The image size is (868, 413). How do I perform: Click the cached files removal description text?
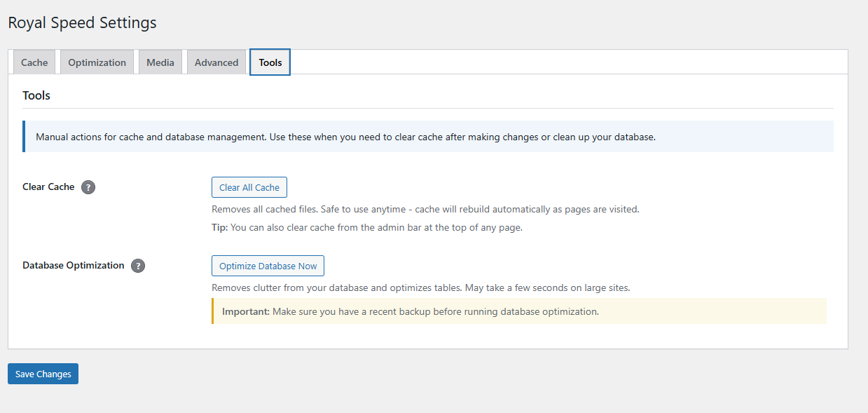pos(425,209)
